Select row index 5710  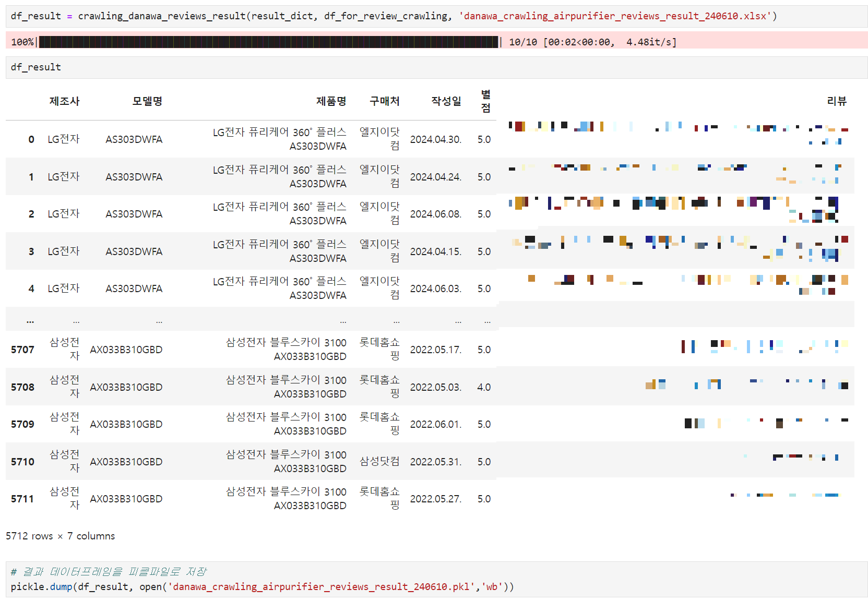point(22,462)
